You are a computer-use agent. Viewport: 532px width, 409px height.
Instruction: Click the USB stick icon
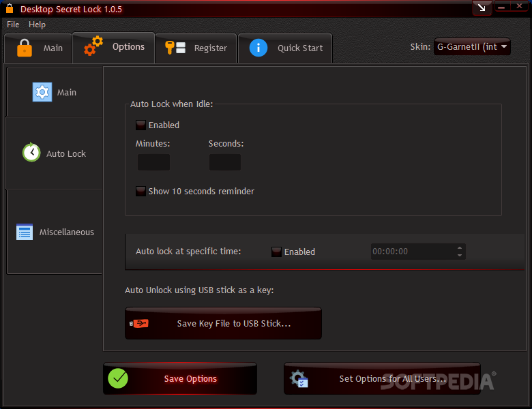pyautogui.click(x=139, y=324)
